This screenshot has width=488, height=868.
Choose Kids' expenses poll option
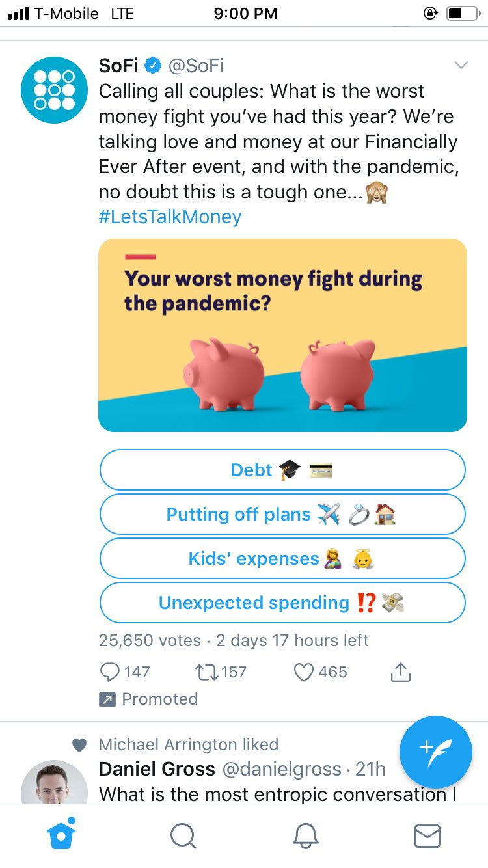[282, 559]
